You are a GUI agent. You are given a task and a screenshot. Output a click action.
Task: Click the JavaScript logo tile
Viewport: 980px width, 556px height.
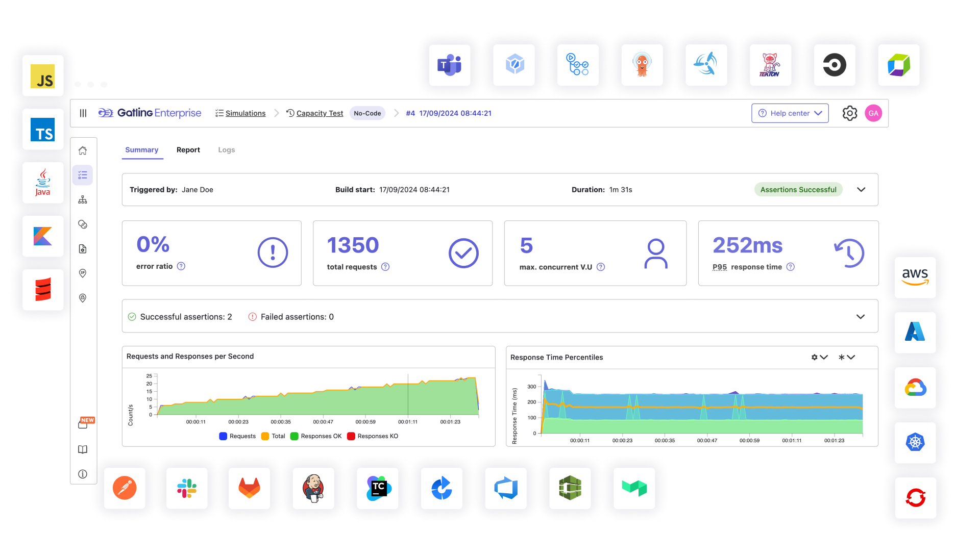click(x=43, y=76)
